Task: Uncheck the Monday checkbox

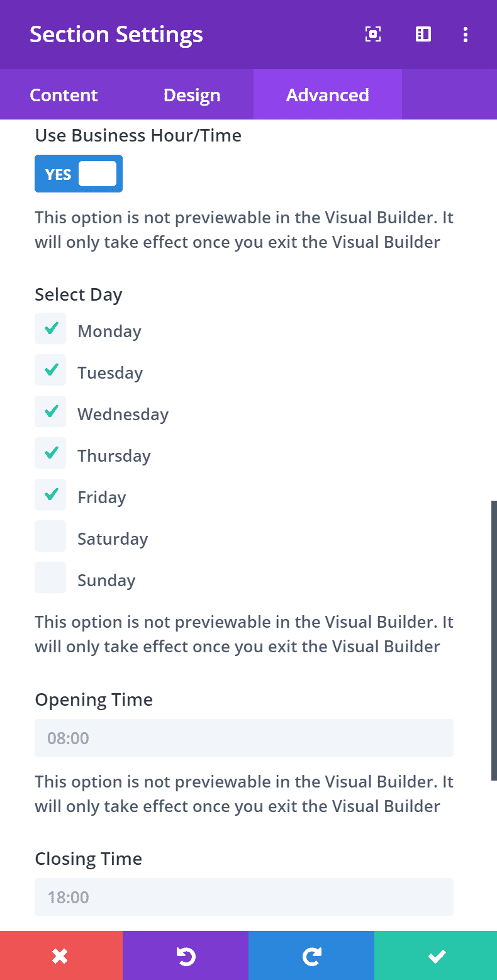Action: tap(50, 328)
